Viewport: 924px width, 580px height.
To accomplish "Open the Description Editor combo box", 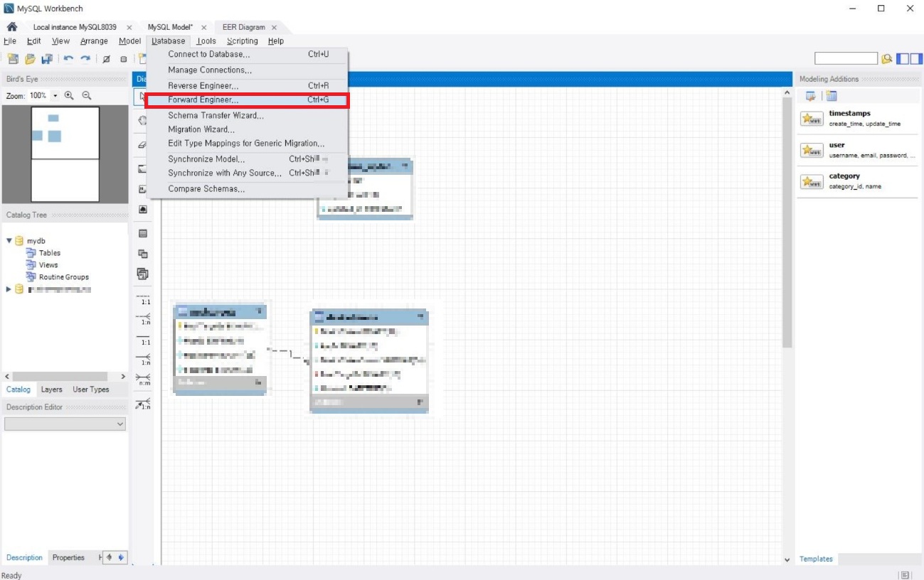I will coord(65,424).
